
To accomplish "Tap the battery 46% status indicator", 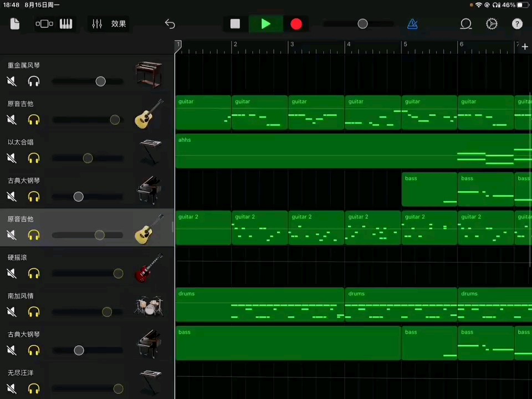I will pos(515,5).
